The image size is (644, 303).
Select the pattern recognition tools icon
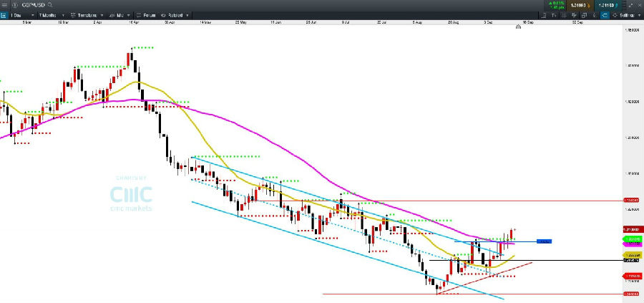click(x=574, y=15)
